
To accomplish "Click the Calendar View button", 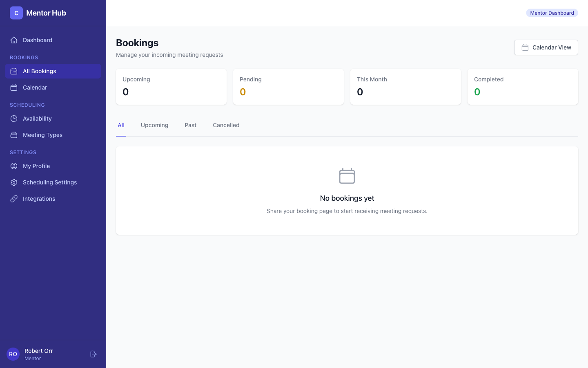I will [546, 47].
